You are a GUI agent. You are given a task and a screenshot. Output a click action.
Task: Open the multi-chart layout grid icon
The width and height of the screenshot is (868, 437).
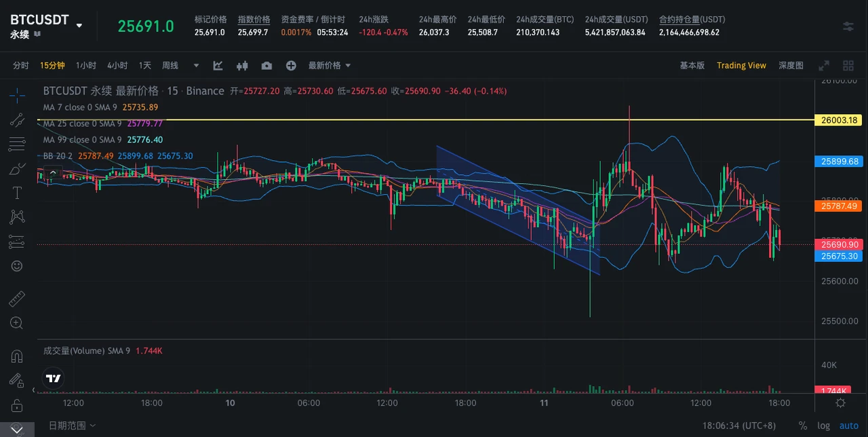(848, 66)
